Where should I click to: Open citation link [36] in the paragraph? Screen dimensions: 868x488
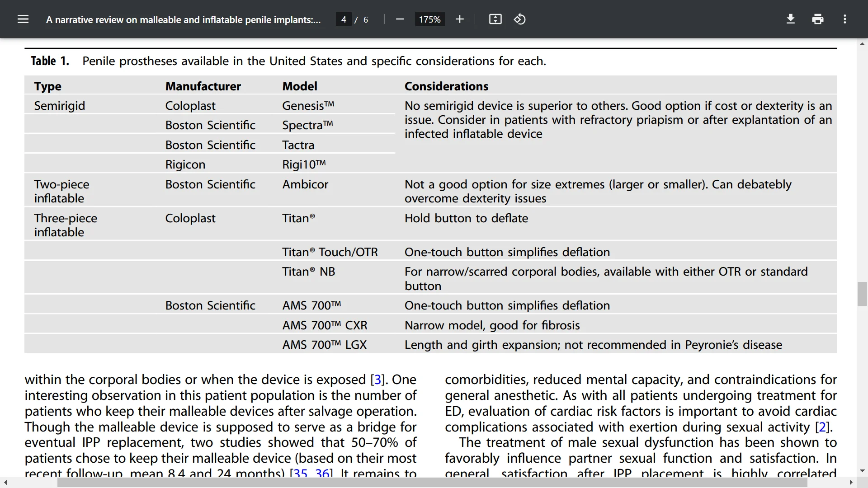(323, 473)
